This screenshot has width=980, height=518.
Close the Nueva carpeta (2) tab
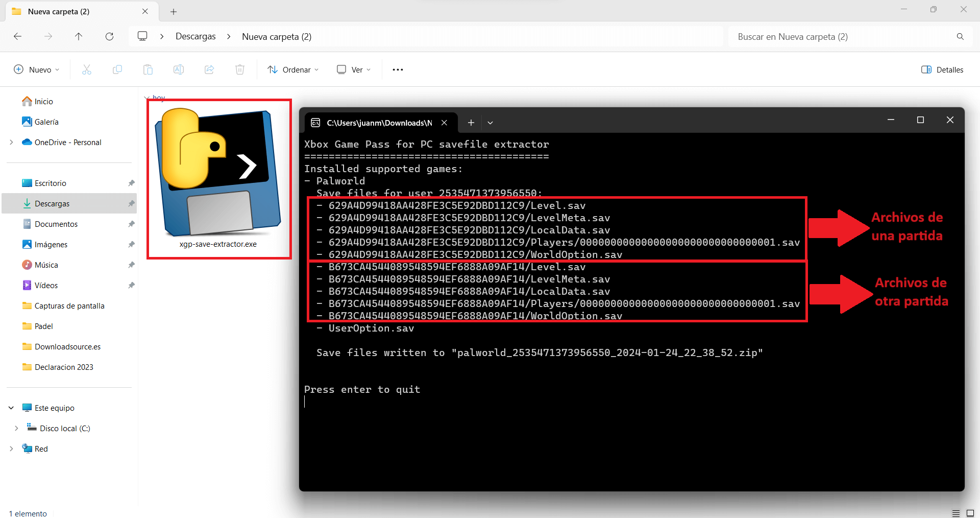point(145,11)
